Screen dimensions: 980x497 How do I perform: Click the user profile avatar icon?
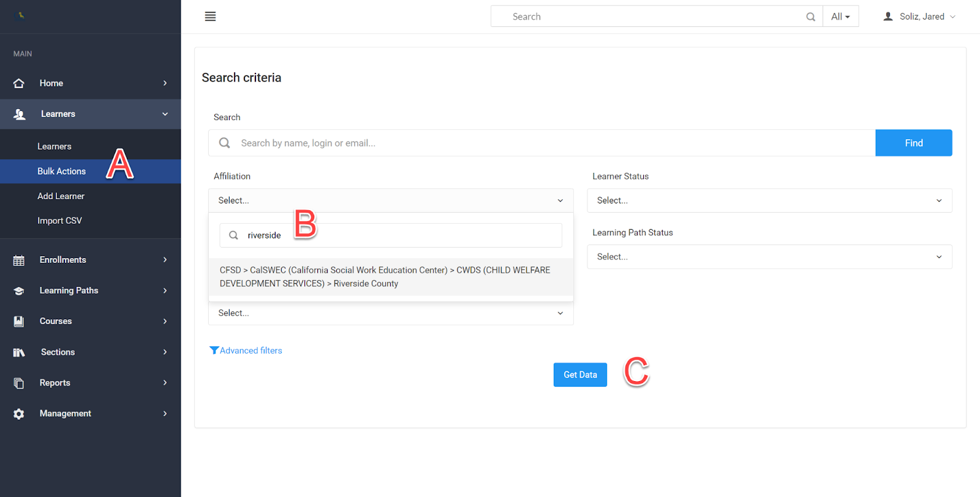coord(888,17)
